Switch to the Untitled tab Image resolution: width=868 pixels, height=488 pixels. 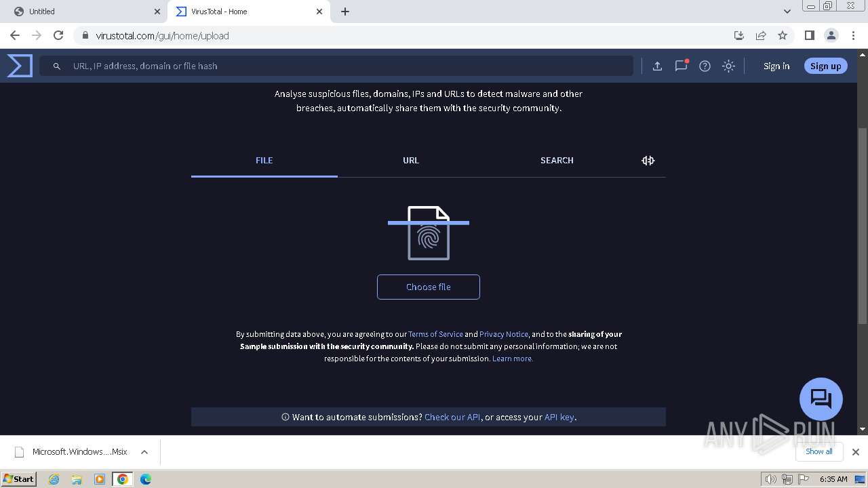85,12
